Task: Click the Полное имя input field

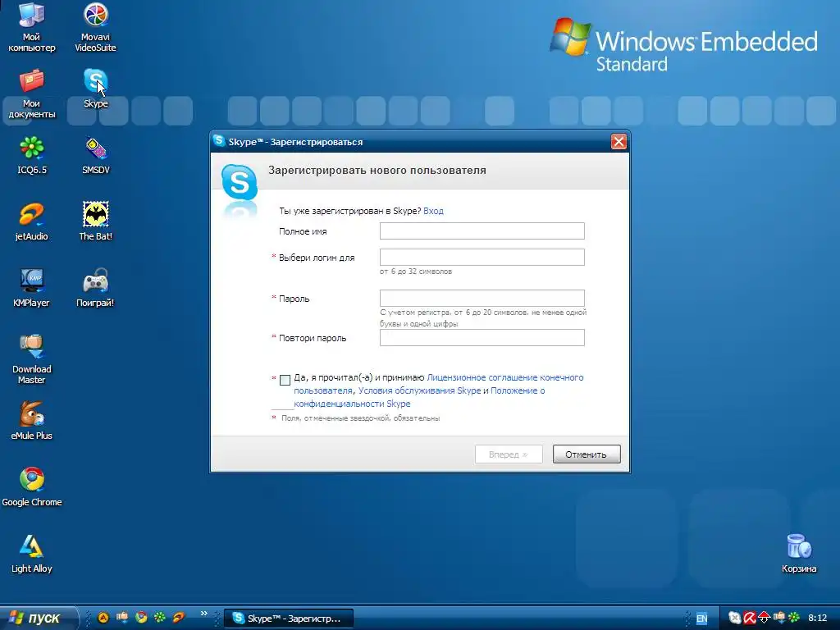Action: point(482,231)
